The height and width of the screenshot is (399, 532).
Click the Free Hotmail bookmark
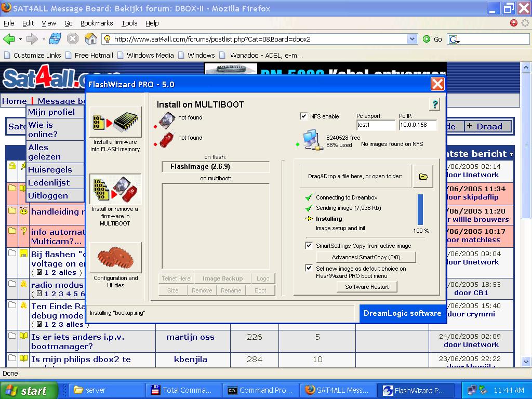click(89, 55)
